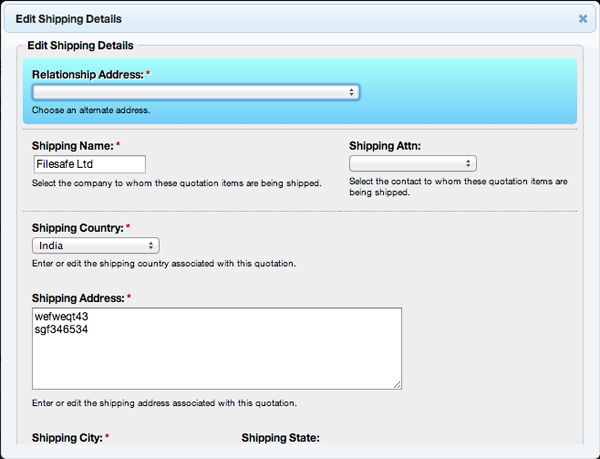Click the 'Shipping Attn:' label
Viewport: 600px width, 459px height.
(x=385, y=146)
